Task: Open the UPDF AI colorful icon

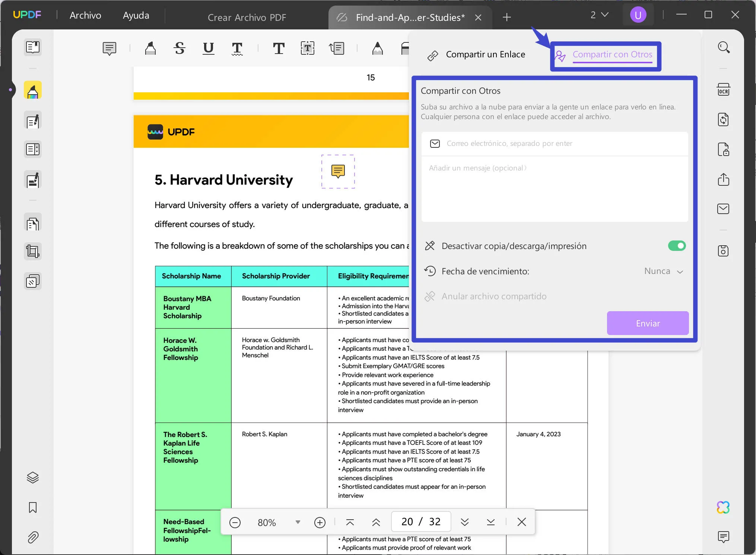Action: coord(723,507)
